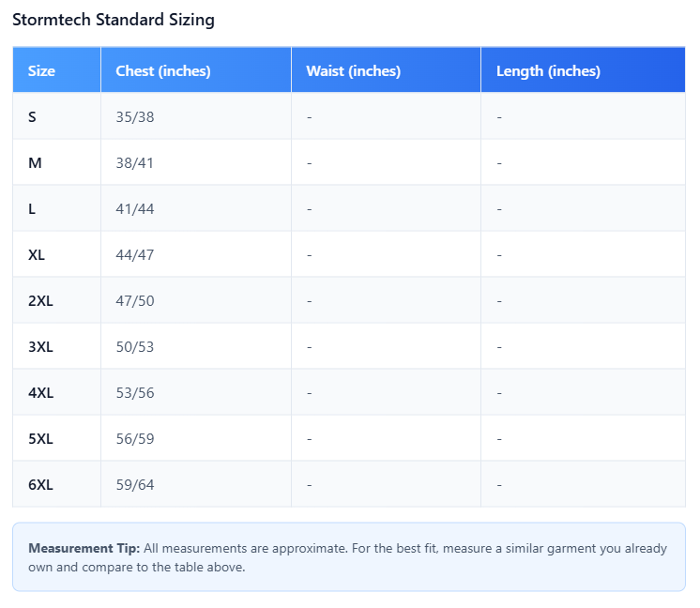Click the 3XL size cell
700x608 pixels.
click(56, 347)
